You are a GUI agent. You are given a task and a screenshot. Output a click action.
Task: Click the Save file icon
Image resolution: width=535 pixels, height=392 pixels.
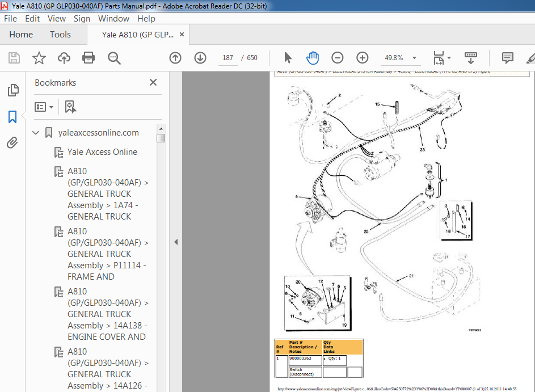tap(14, 58)
